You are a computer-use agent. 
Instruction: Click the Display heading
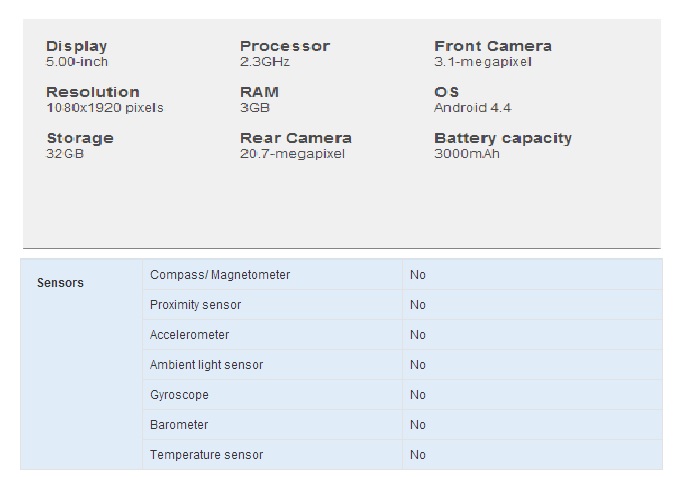tap(77, 46)
